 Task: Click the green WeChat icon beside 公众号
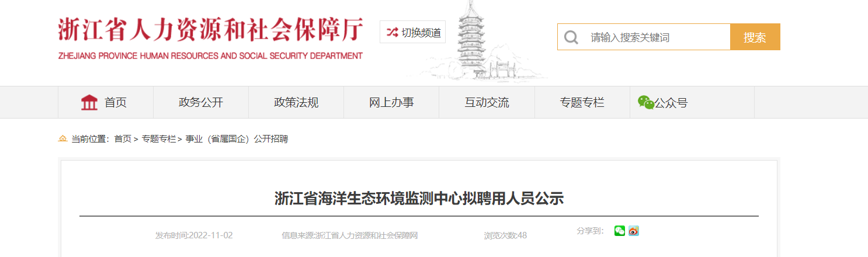click(645, 102)
